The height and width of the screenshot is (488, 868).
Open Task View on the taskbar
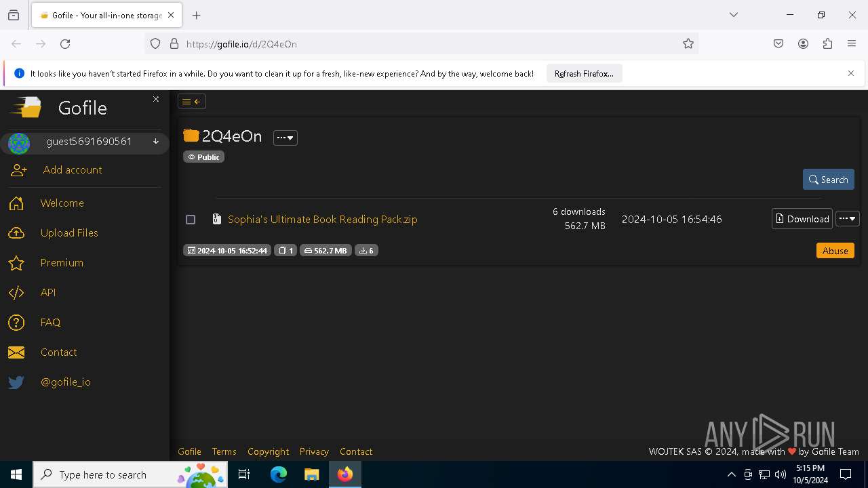point(244,474)
